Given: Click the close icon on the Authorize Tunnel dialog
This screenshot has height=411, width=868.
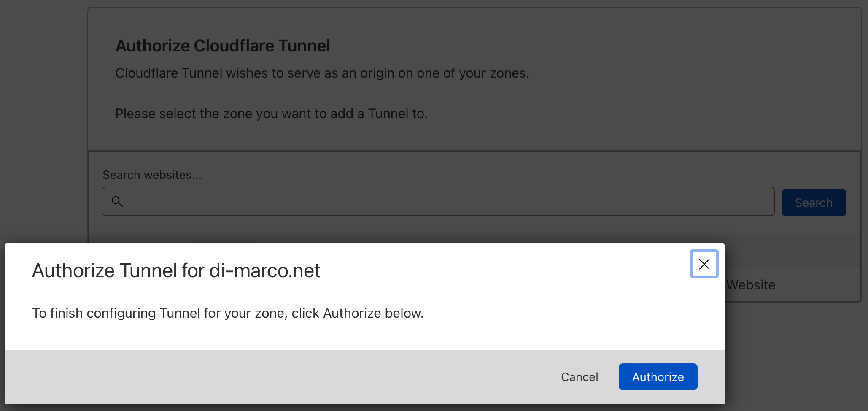Looking at the screenshot, I should tap(704, 264).
